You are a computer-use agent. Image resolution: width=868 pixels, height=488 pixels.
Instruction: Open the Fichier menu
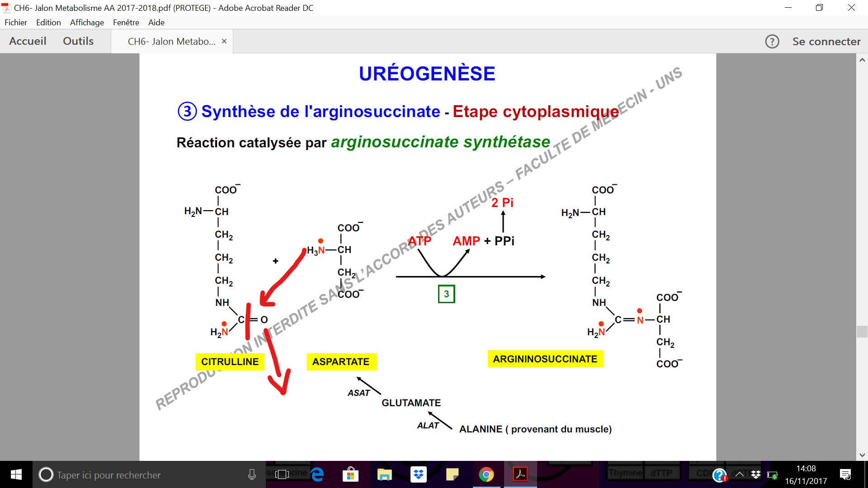coord(16,23)
